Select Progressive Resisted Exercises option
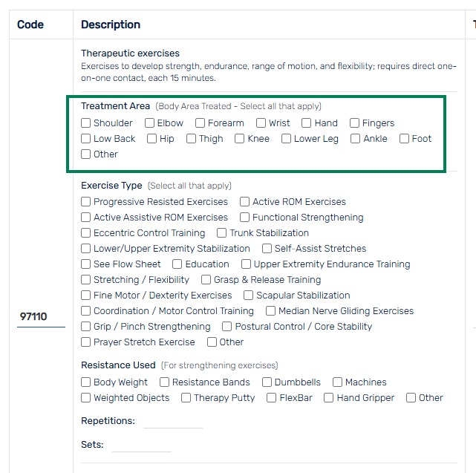Image resolution: width=476 pixels, height=473 pixels. 85,201
